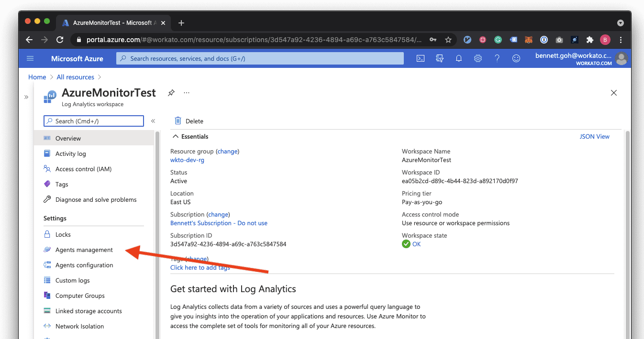Open the more options ellipsis menu

[187, 93]
